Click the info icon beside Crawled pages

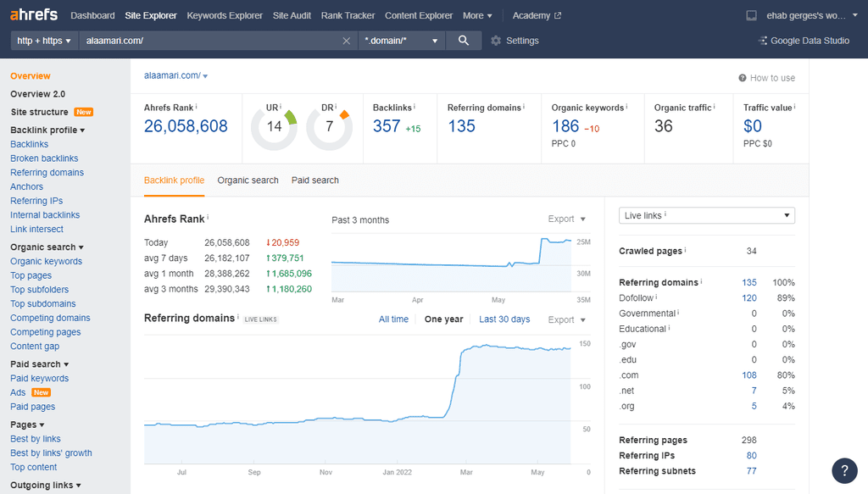click(685, 249)
